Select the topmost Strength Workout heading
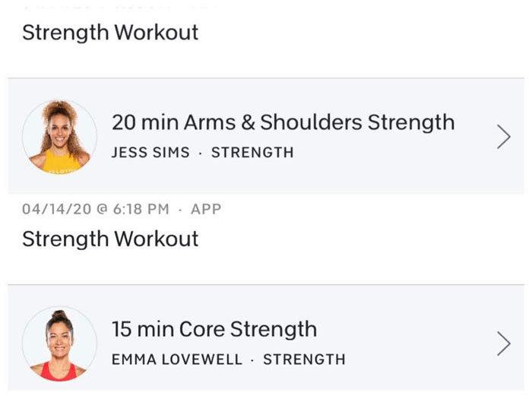 [110, 33]
